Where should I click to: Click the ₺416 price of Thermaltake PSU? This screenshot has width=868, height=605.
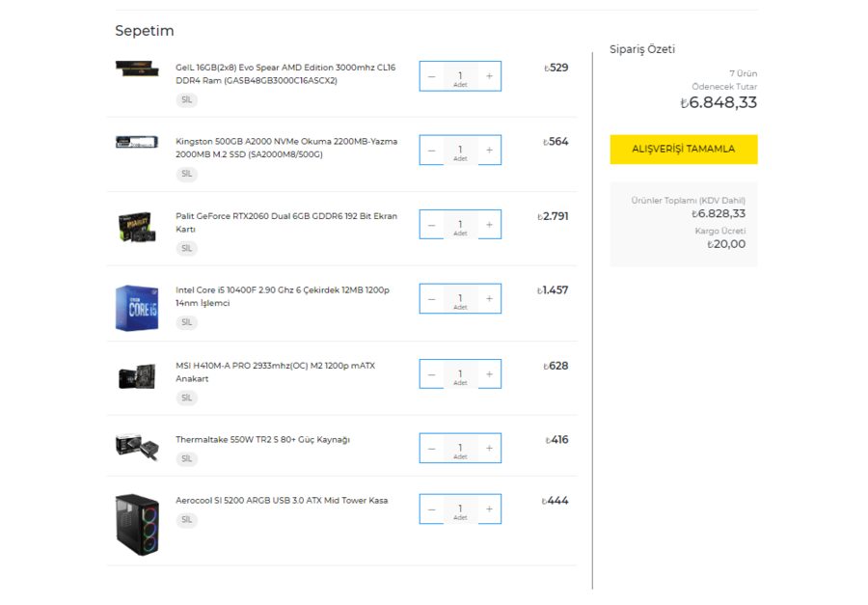[556, 440]
